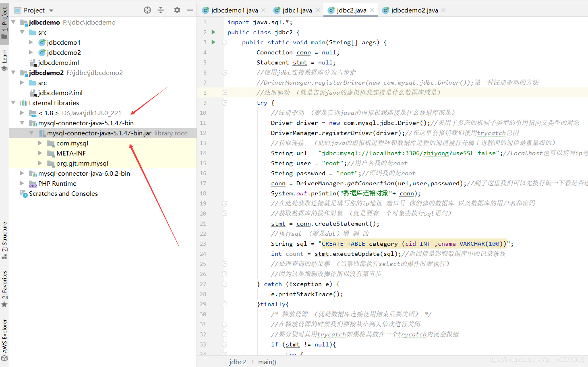Expand the jdbcdemo1 class node
The width and height of the screenshot is (588, 367).
(x=31, y=42)
